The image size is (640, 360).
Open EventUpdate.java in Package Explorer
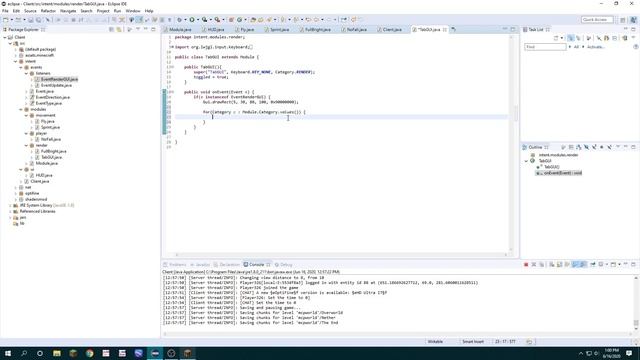tap(56, 85)
